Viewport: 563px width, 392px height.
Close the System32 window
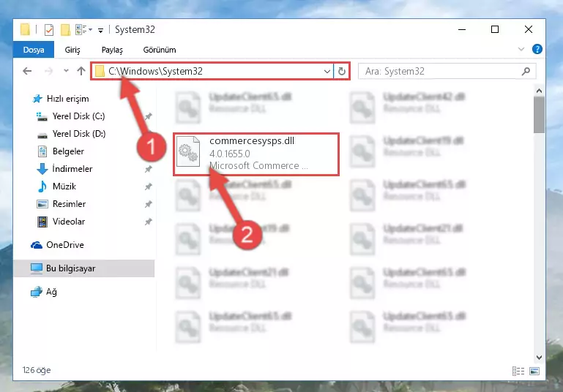(528, 29)
